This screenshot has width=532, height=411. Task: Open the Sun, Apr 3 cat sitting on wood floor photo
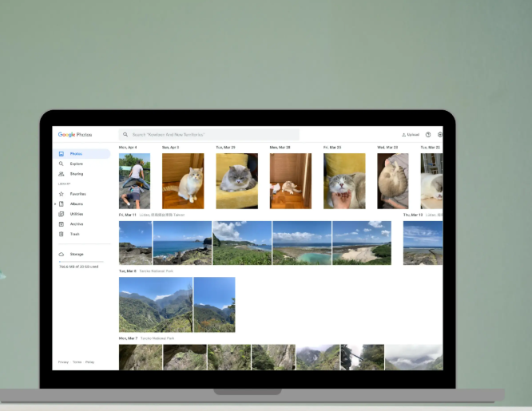183,181
